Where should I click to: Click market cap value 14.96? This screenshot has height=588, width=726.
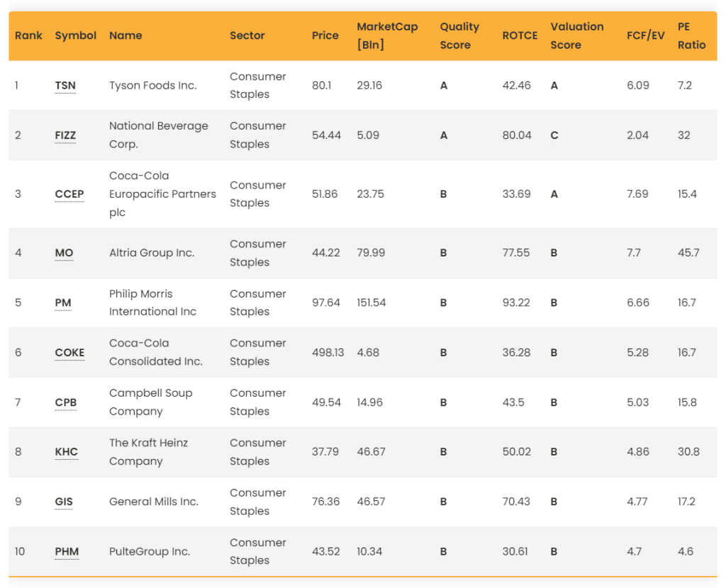pyautogui.click(x=369, y=402)
